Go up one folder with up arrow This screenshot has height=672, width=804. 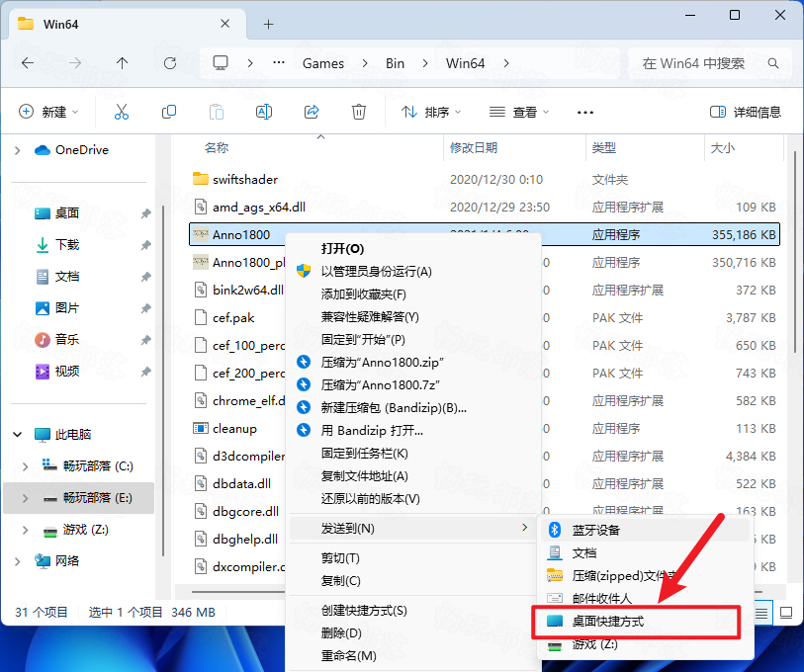(x=122, y=63)
